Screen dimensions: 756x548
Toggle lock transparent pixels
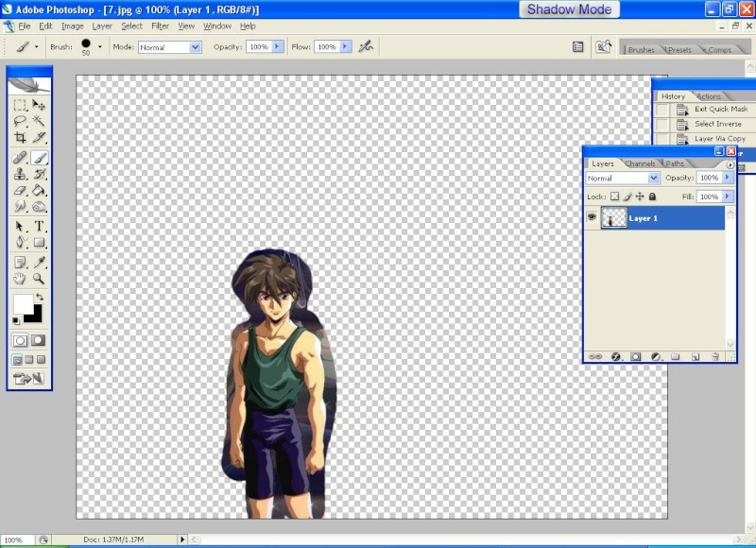tap(614, 197)
